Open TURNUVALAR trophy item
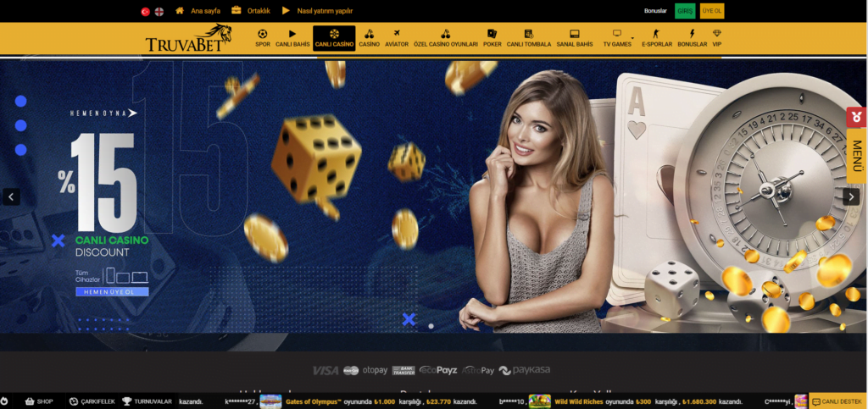Screen dimensions: 868x409 147,401
